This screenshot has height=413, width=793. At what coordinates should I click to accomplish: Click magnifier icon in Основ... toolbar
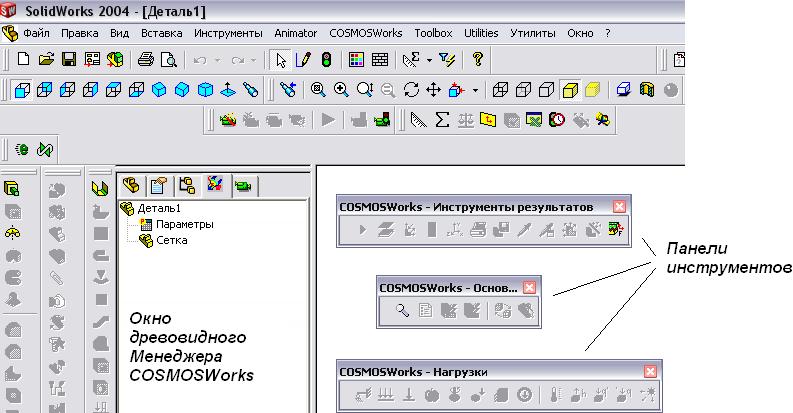[x=402, y=310]
